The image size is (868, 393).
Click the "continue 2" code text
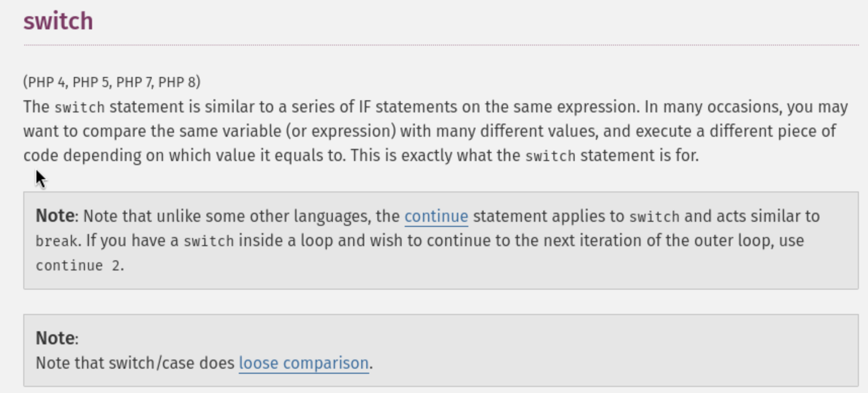coord(78,265)
